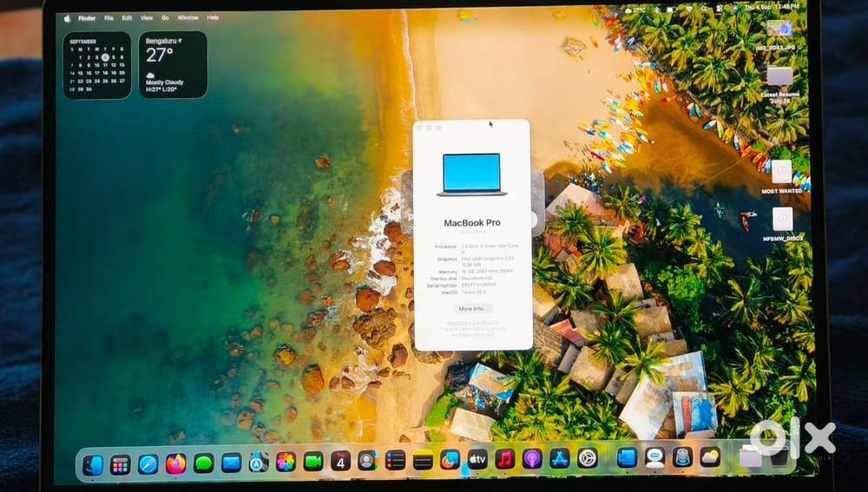Open System Settings gear in dock
Screen dimensions: 868x492
pyautogui.click(x=588, y=457)
